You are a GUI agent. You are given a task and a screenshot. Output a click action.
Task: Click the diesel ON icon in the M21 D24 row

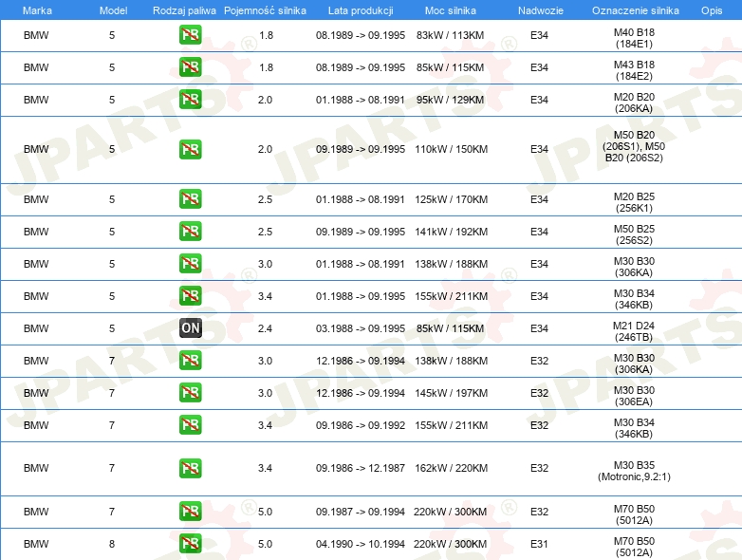point(190,328)
